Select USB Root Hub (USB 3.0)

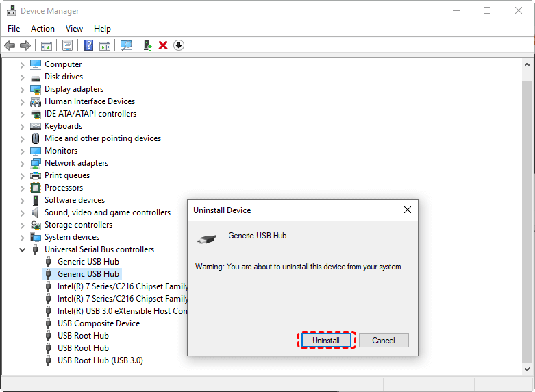coord(100,360)
